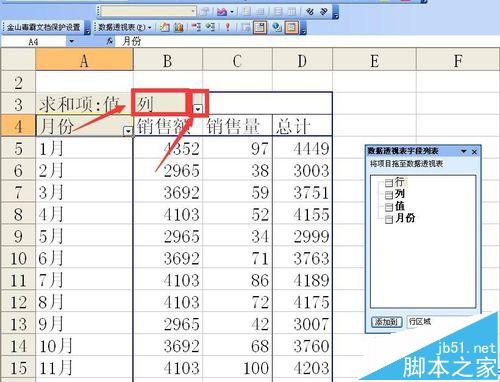Click cell with value 100
The width and height of the screenshot is (500, 382).
point(237,368)
